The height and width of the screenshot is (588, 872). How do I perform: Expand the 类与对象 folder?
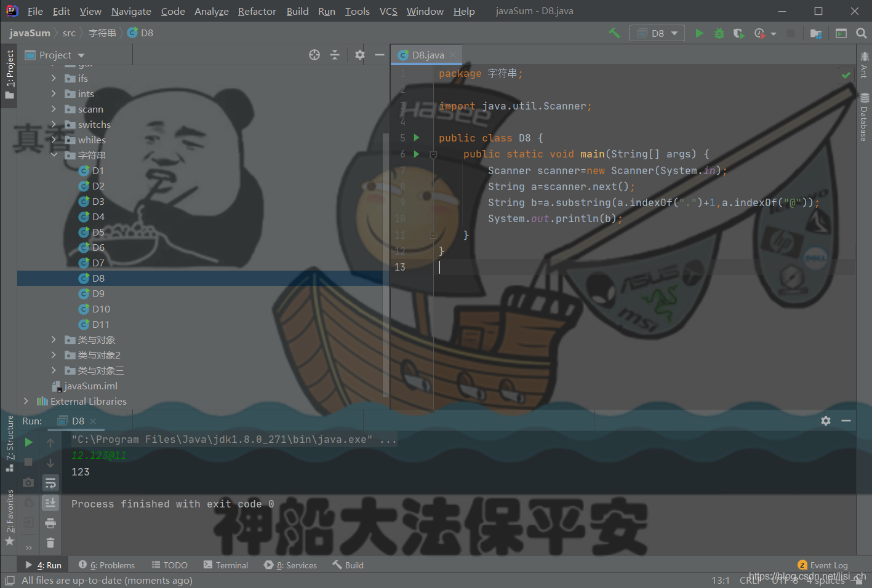pos(54,340)
